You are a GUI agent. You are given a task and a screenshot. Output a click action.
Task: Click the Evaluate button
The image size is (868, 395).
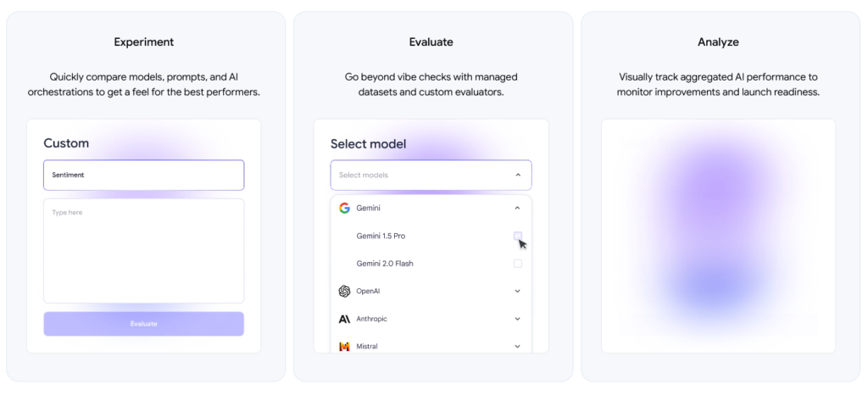pos(143,324)
